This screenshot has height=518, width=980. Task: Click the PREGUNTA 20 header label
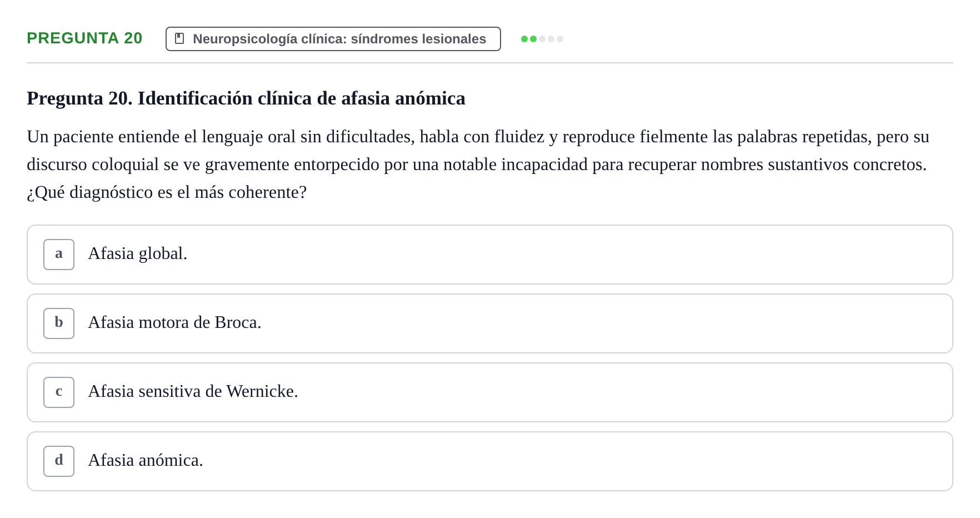[x=84, y=38]
